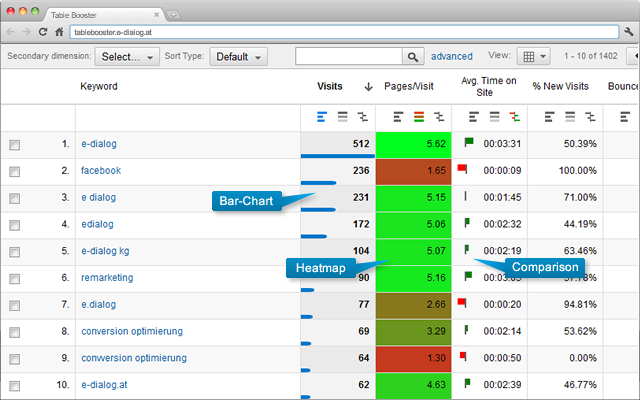Screen dimensions: 640x400
Task: Check the box for conversion optimierung row 8
Action: point(15,332)
